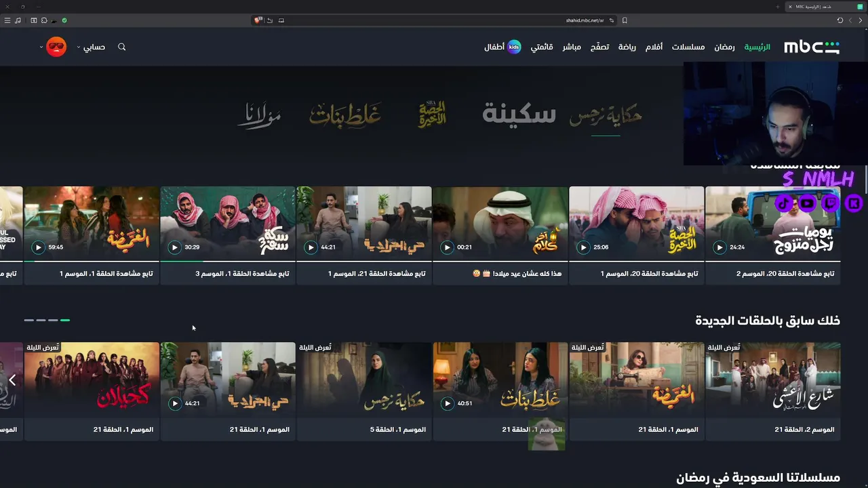Open the تصفّح browse section
This screenshot has width=868, height=488.
599,47
